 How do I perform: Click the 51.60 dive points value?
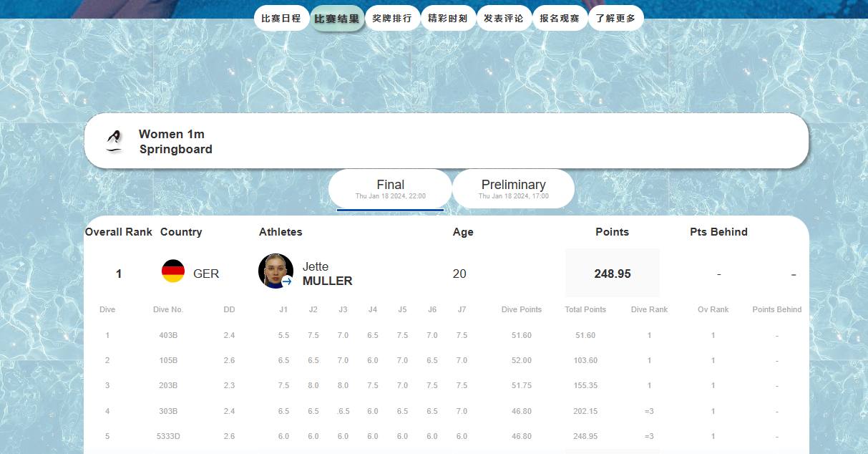coord(522,335)
